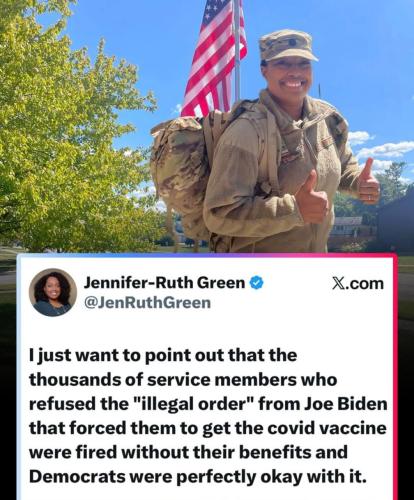The image size is (414, 500).
Task: Open the @JenRuthGreen handle link
Action: click(x=148, y=303)
